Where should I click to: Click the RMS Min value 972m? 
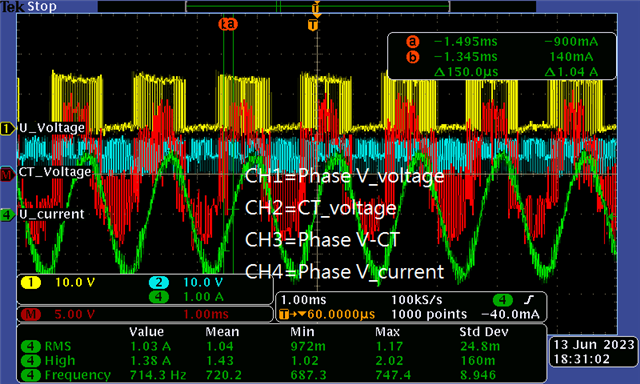(308, 346)
